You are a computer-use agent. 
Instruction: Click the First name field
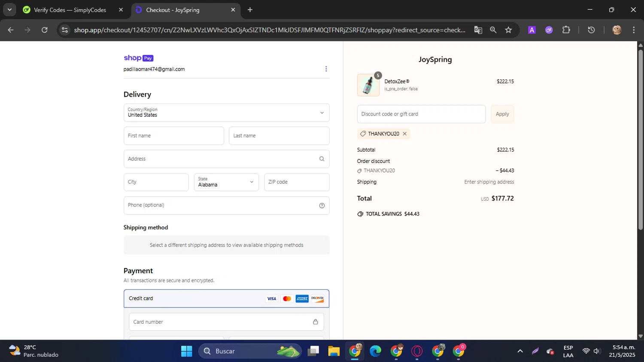pyautogui.click(x=174, y=136)
